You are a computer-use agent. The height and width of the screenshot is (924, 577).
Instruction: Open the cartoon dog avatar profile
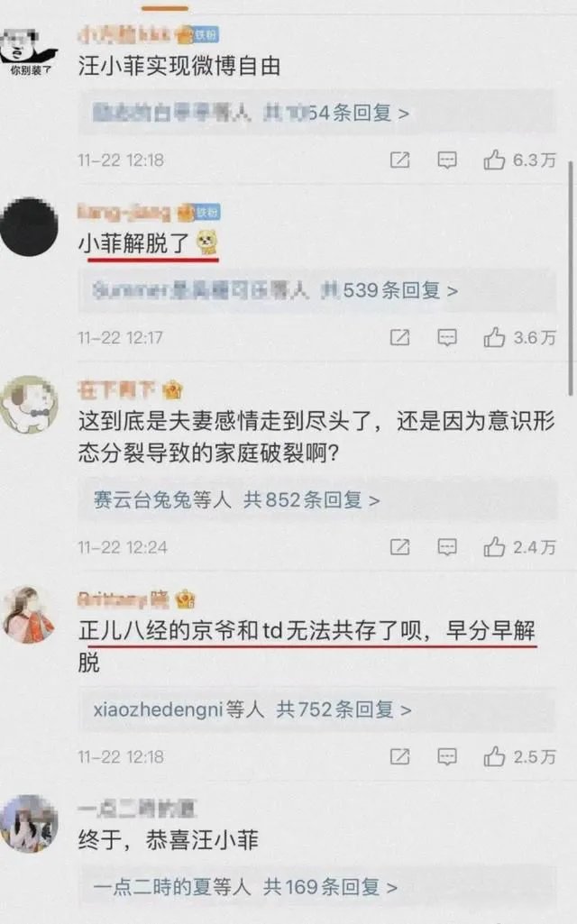[30, 405]
